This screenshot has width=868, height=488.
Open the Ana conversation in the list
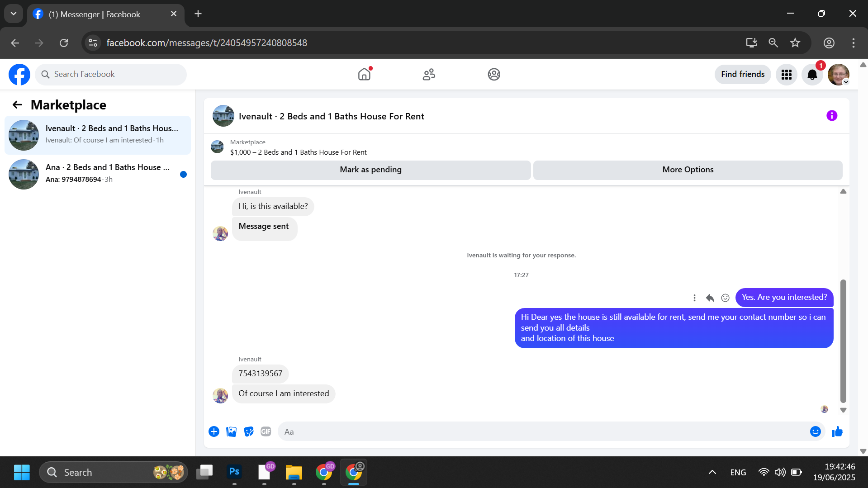(98, 174)
